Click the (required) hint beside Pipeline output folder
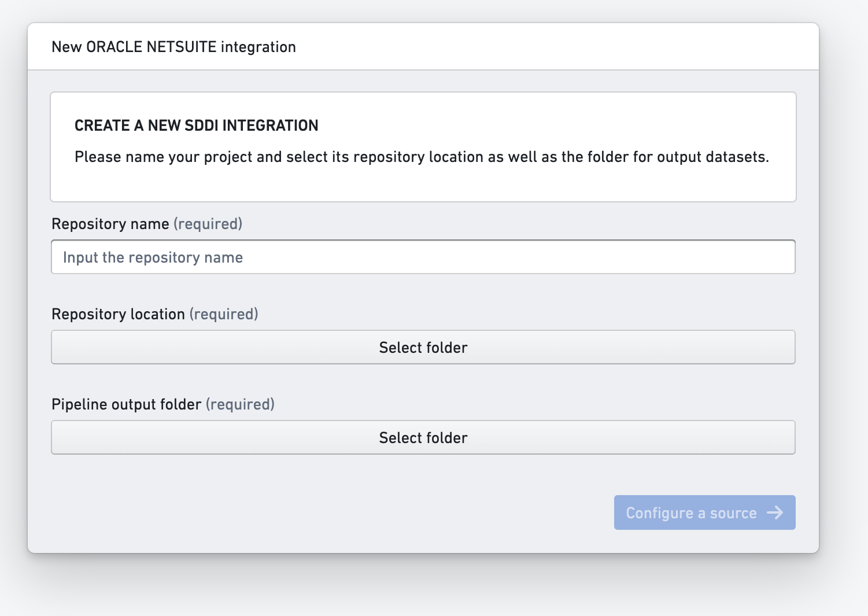This screenshot has width=868, height=616. coord(240,404)
